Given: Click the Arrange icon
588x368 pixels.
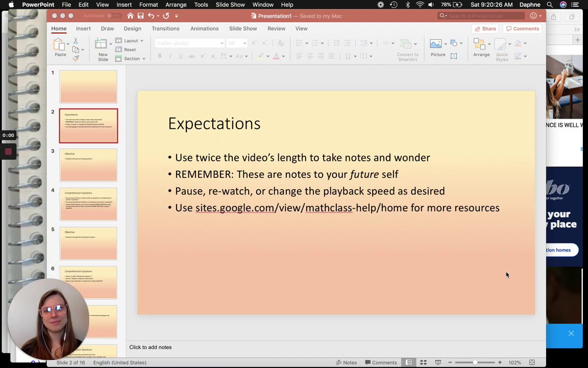Looking at the screenshot, I should coord(479,44).
